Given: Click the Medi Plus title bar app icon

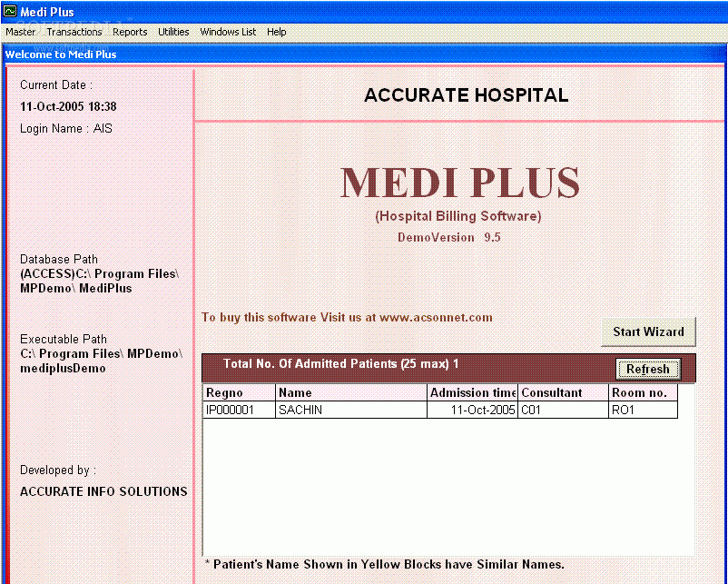Looking at the screenshot, I should [x=10, y=11].
